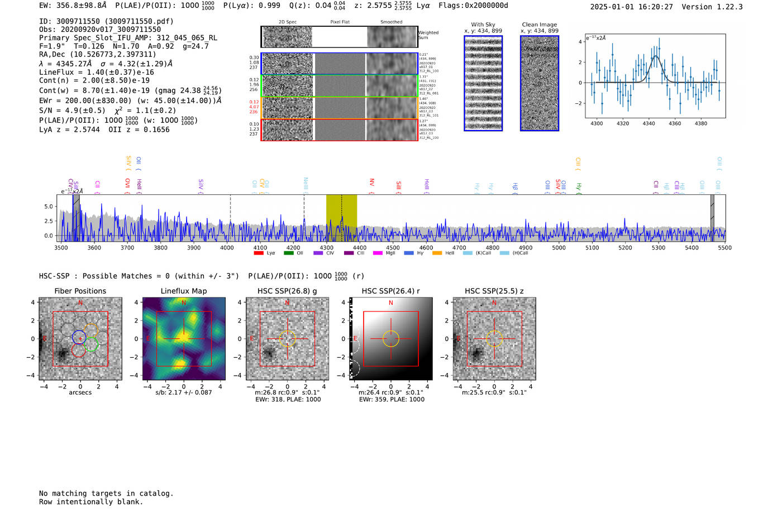Click the Obs: 20200920v017_3009711550 line

(100, 30)
